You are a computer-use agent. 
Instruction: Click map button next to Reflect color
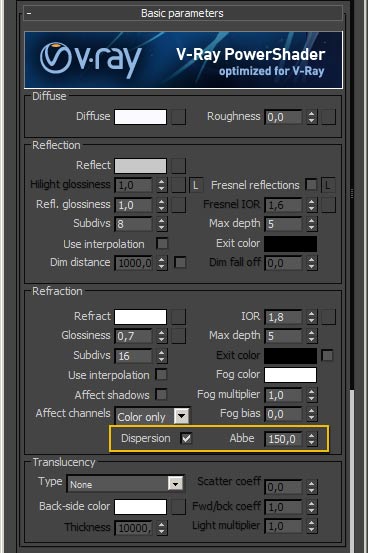pos(179,166)
